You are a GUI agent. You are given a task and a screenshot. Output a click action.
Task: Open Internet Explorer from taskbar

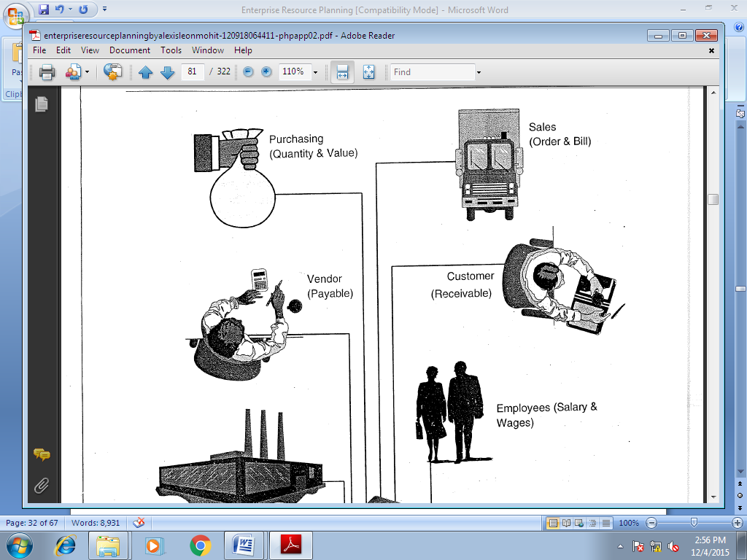(65, 545)
